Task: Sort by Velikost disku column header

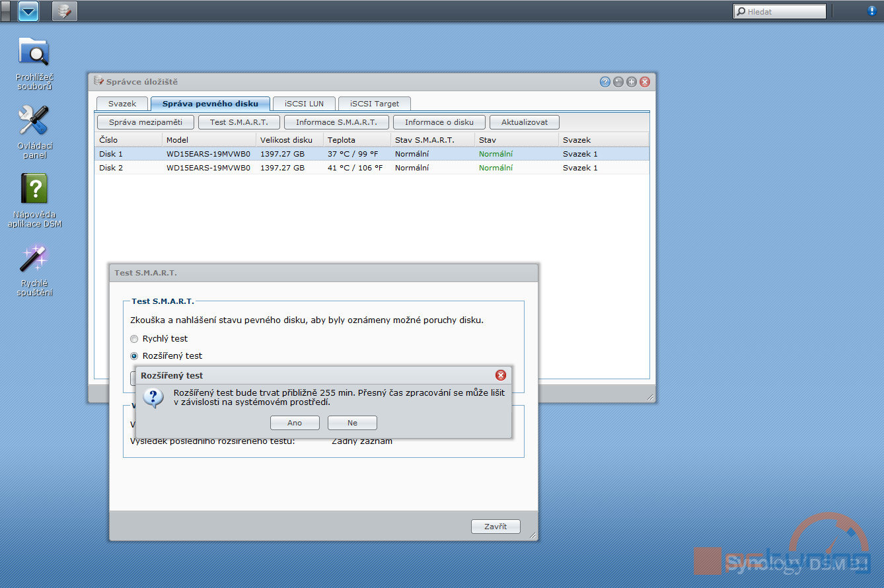Action: pos(290,140)
